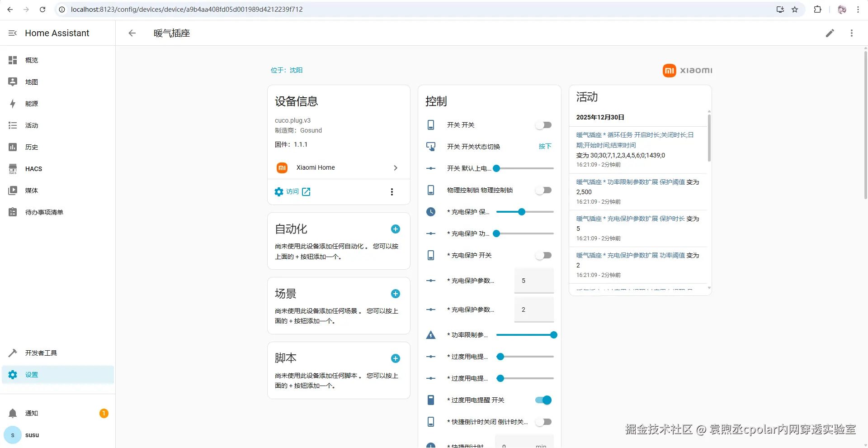Open 媒体 media in the sidebar
The image size is (868, 448).
coord(58,191)
